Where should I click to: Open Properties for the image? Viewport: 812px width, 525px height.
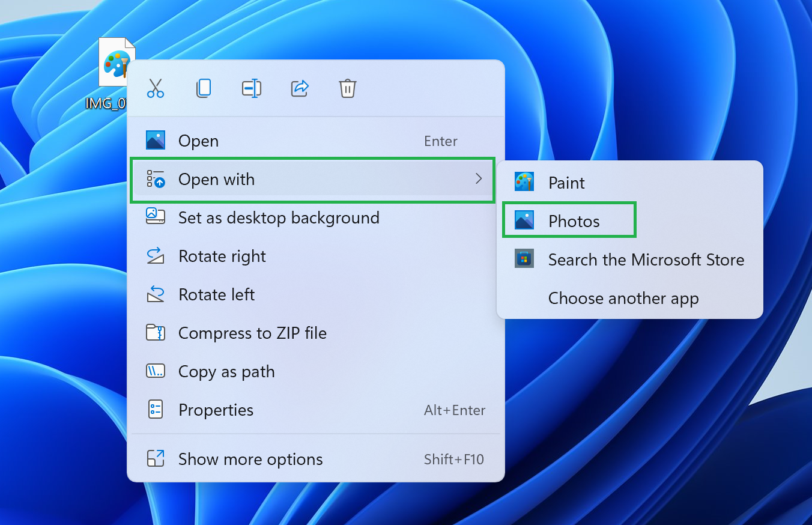[x=216, y=410]
